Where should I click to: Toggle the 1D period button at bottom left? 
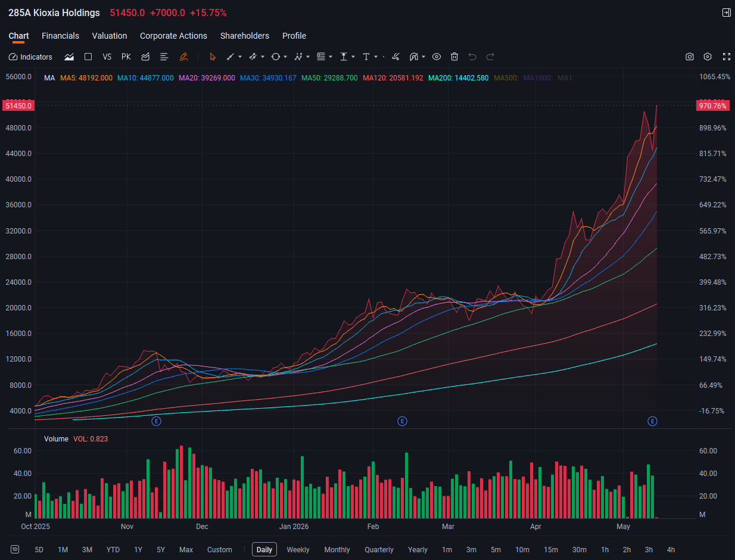click(15, 549)
